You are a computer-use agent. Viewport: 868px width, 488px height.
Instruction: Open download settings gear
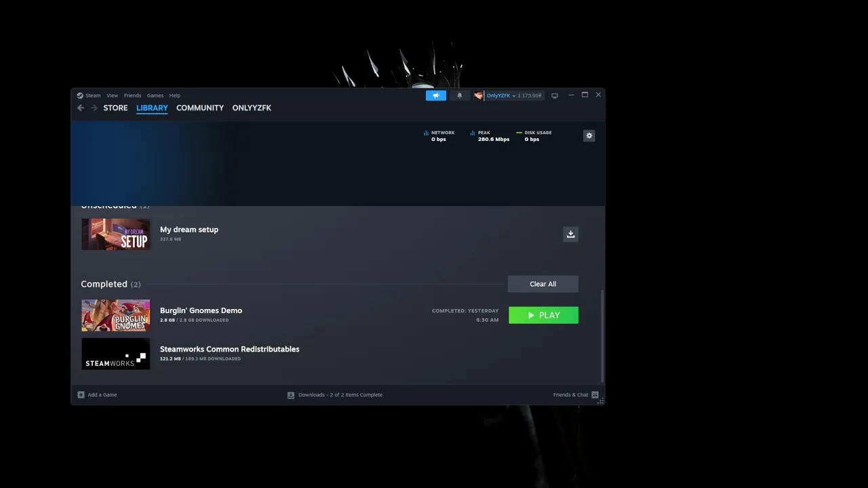pos(589,136)
